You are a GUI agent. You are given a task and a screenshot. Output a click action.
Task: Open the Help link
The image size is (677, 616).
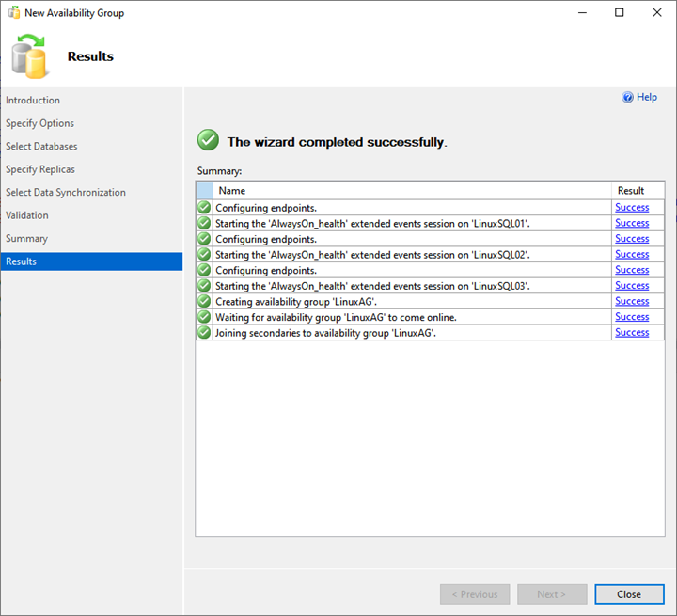[647, 97]
